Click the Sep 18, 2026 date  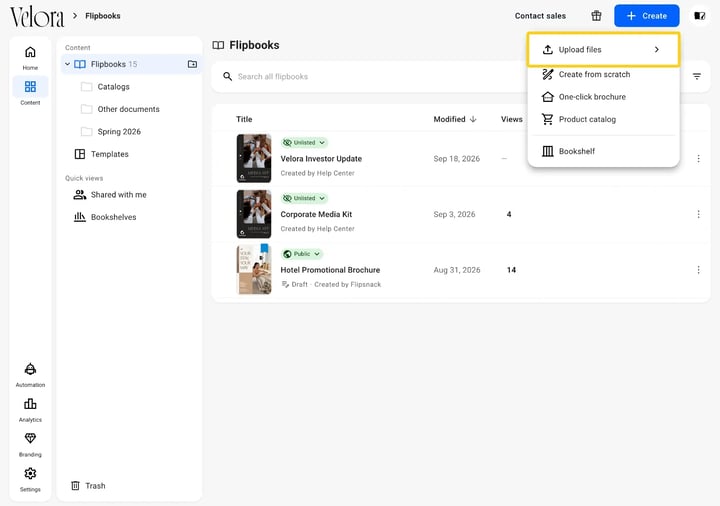pyautogui.click(x=456, y=158)
